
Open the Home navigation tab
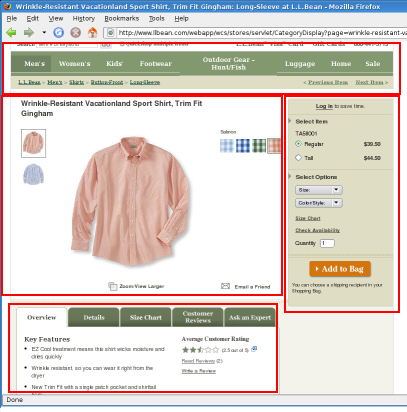tap(341, 64)
